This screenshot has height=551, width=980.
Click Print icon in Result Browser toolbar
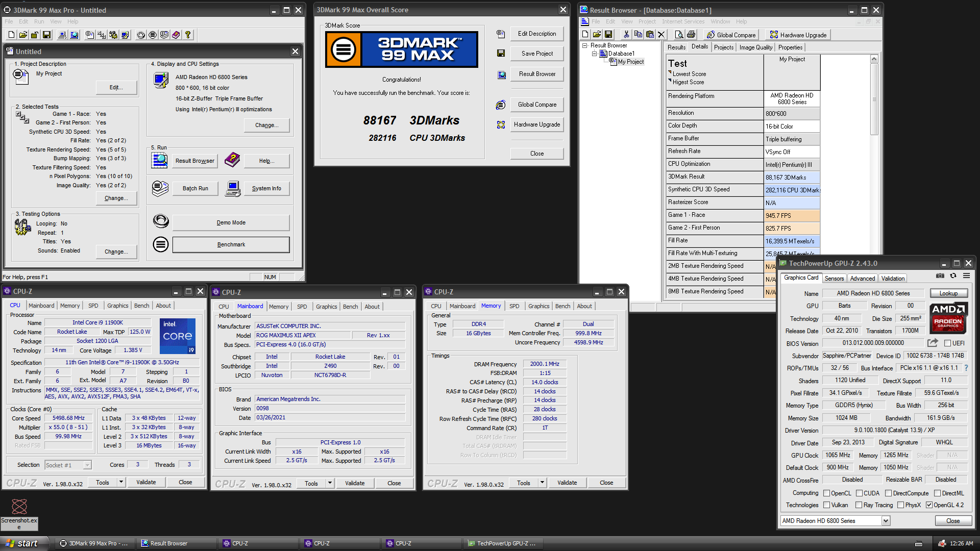tap(691, 34)
